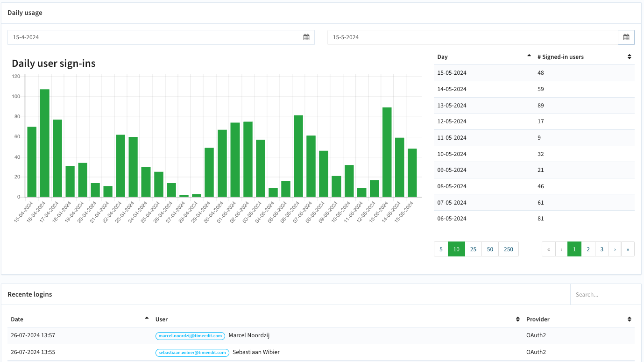Click the Recente logins heading
Image resolution: width=644 pixels, height=362 pixels.
pos(30,294)
